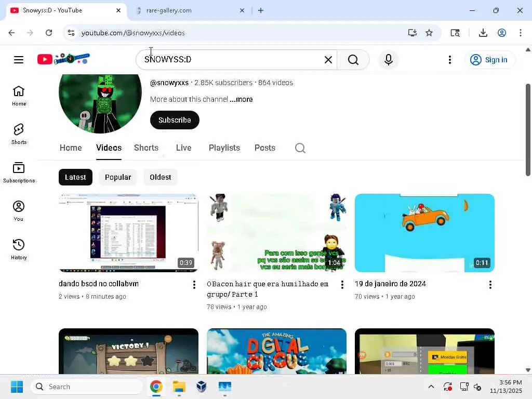Click Sign in button
The image size is (532, 399).
(x=489, y=60)
